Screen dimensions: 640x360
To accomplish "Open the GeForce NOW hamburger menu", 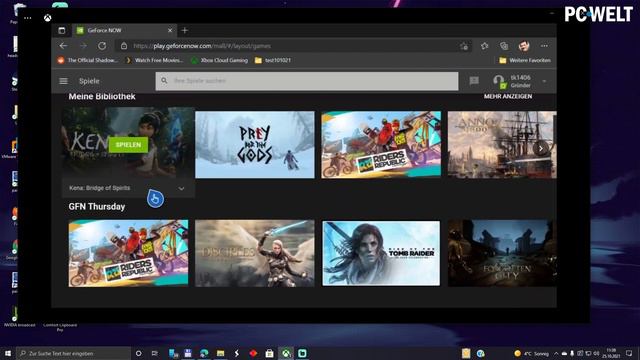I will click(x=63, y=81).
